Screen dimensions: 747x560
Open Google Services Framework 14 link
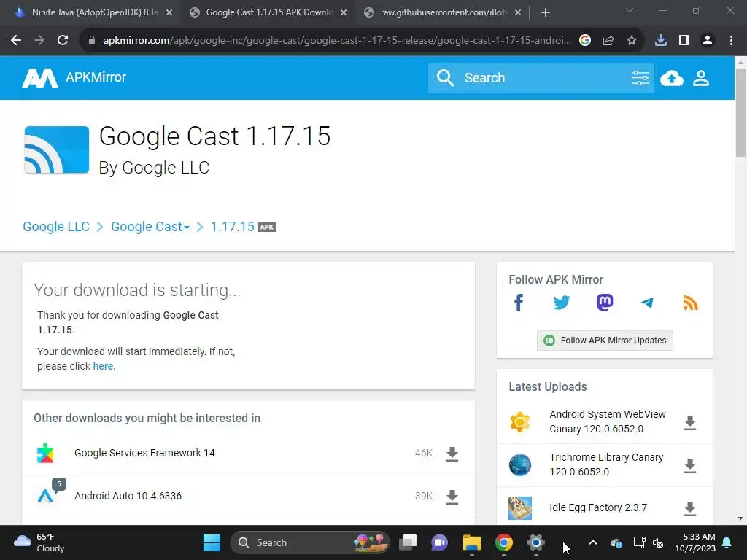point(144,453)
